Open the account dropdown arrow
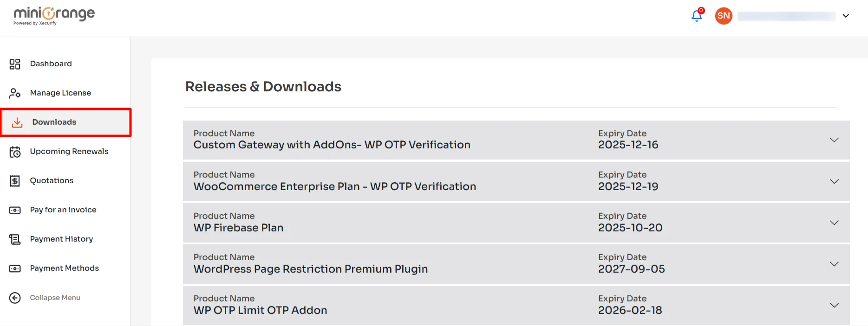The image size is (868, 326). 846,16
